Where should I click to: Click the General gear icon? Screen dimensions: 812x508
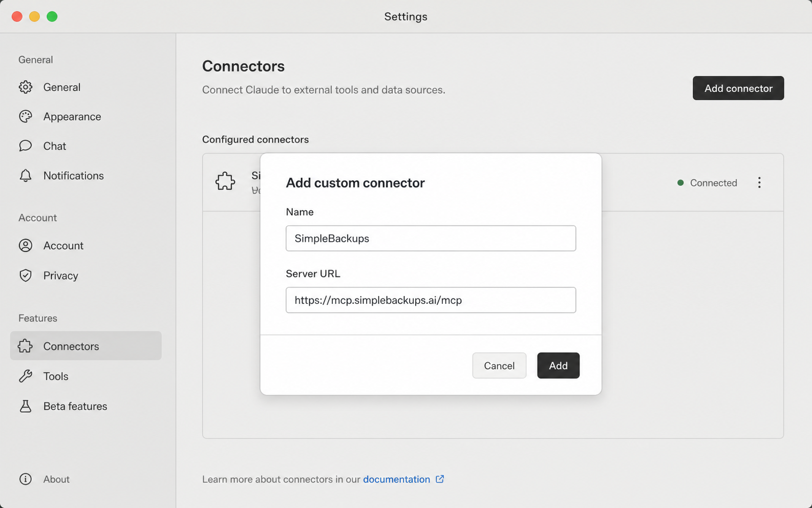click(x=26, y=87)
